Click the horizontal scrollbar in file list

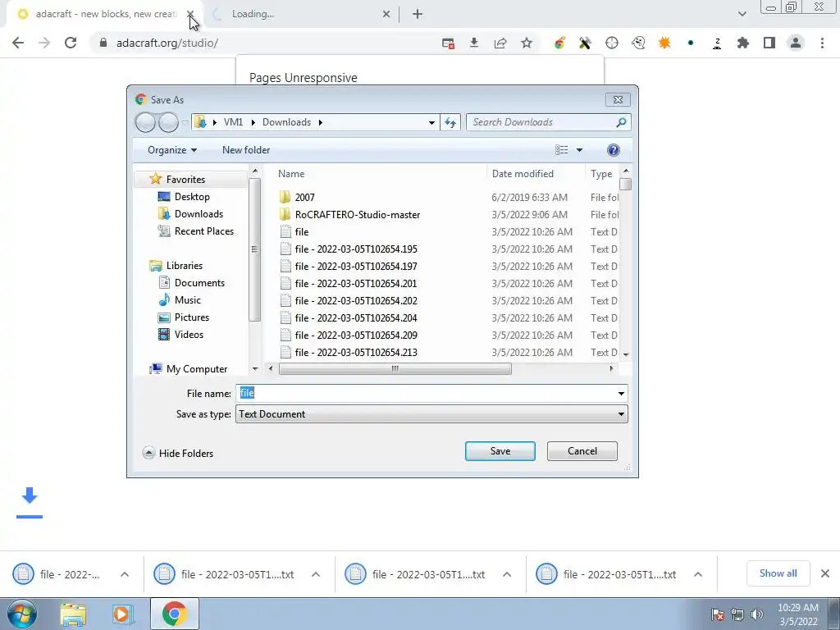395,368
